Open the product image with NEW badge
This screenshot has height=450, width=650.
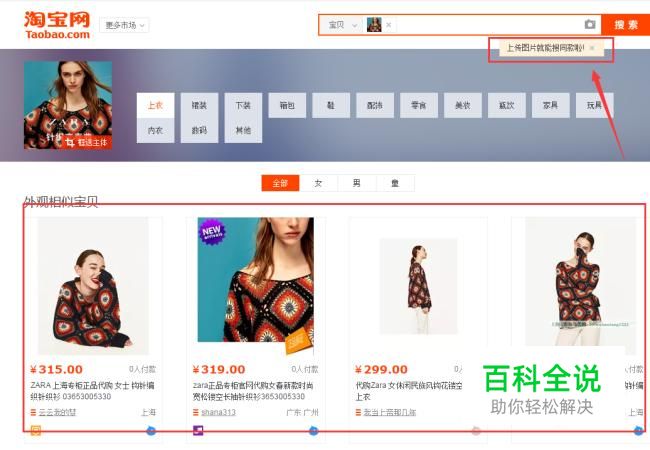click(x=256, y=286)
